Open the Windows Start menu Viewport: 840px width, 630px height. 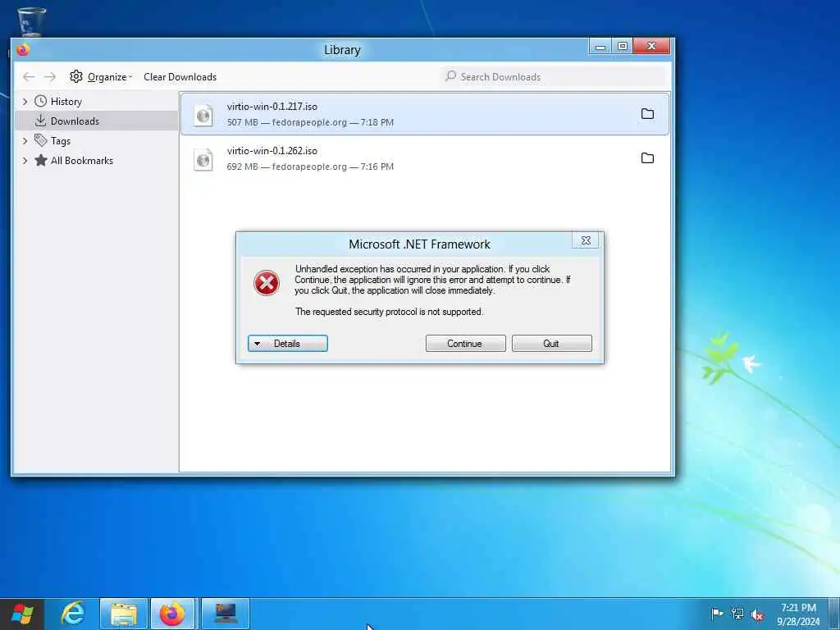(22, 614)
